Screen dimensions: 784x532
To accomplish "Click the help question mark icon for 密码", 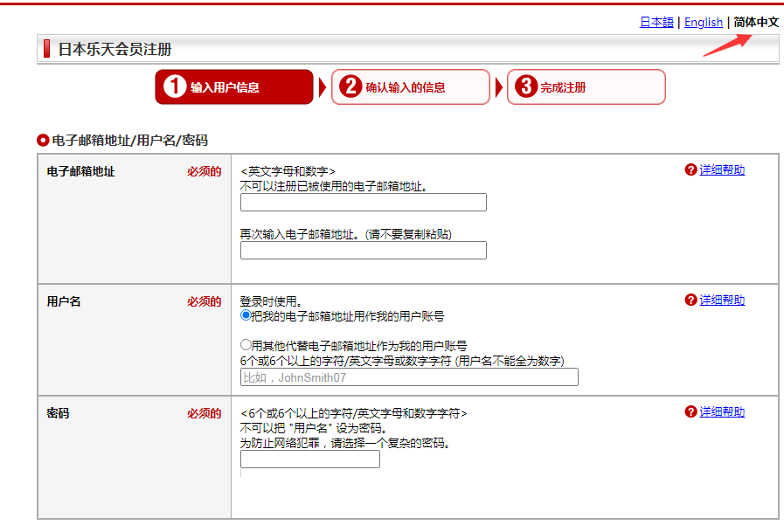I will [690, 412].
